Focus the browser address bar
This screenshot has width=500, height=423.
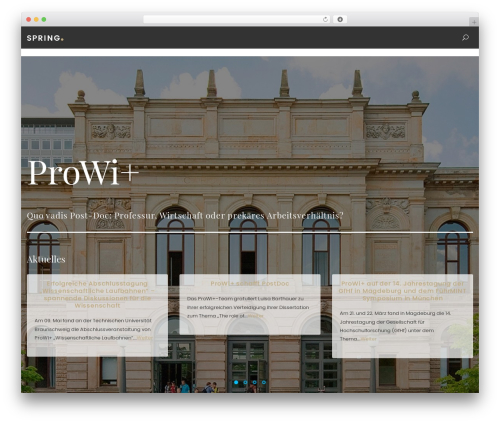point(237,20)
